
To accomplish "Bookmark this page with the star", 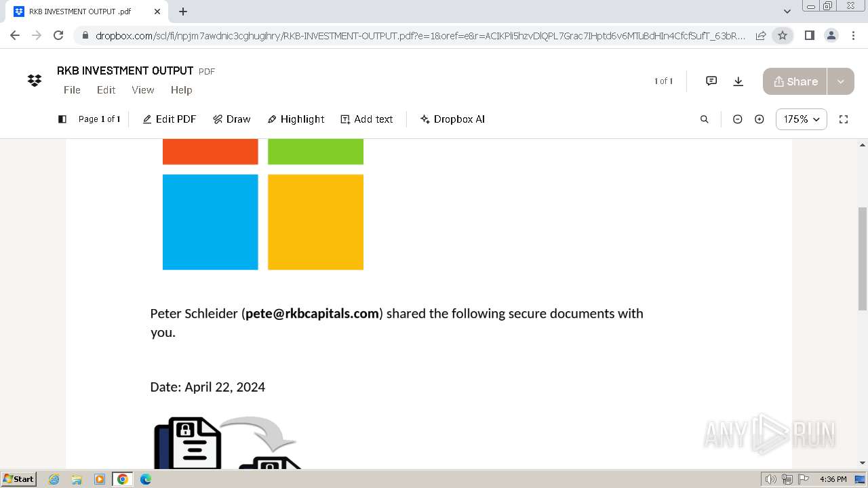I will coord(783,35).
